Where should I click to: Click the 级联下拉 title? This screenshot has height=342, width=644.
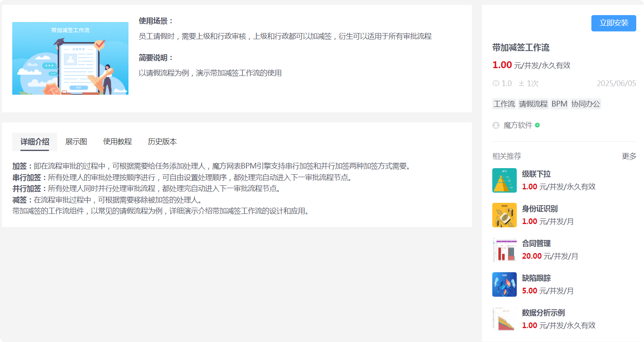click(536, 174)
